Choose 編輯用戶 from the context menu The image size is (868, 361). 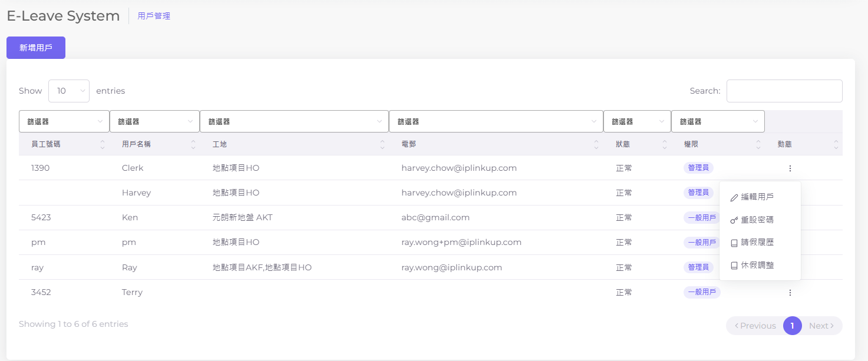pos(760,197)
